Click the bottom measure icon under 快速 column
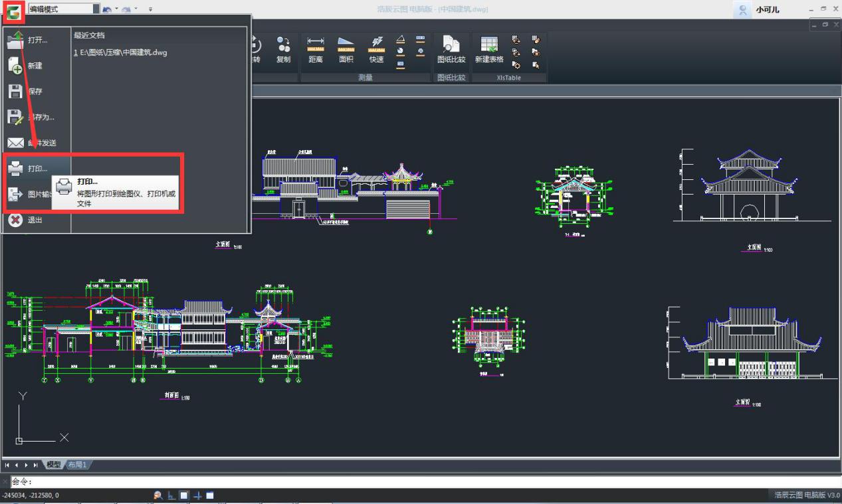Image resolution: width=842 pixels, height=504 pixels. pyautogui.click(x=400, y=64)
